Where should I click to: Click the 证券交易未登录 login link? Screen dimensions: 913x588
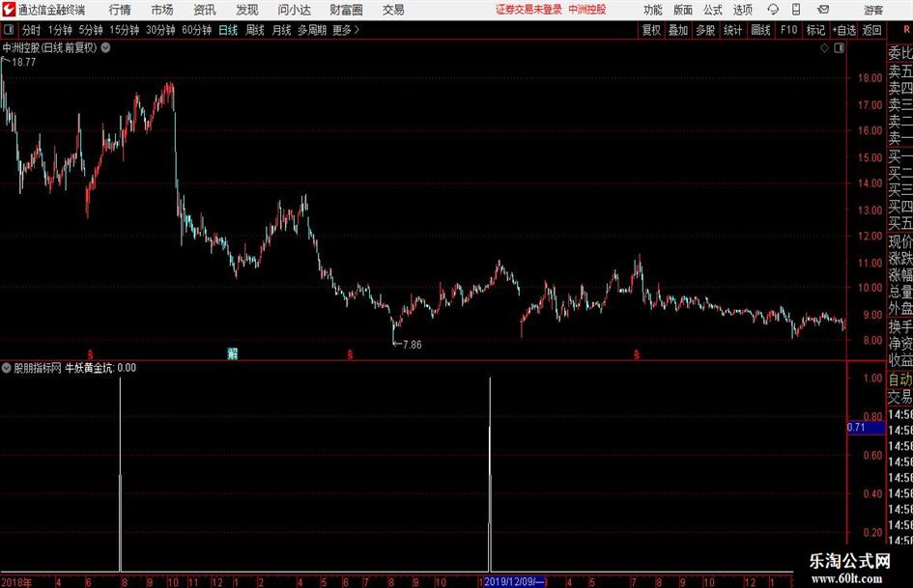[x=528, y=10]
